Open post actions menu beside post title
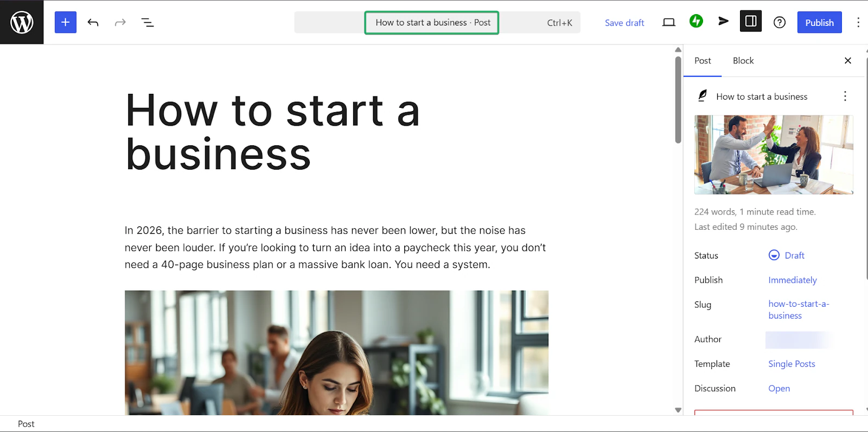Screen dimensions: 868x432 (845, 96)
